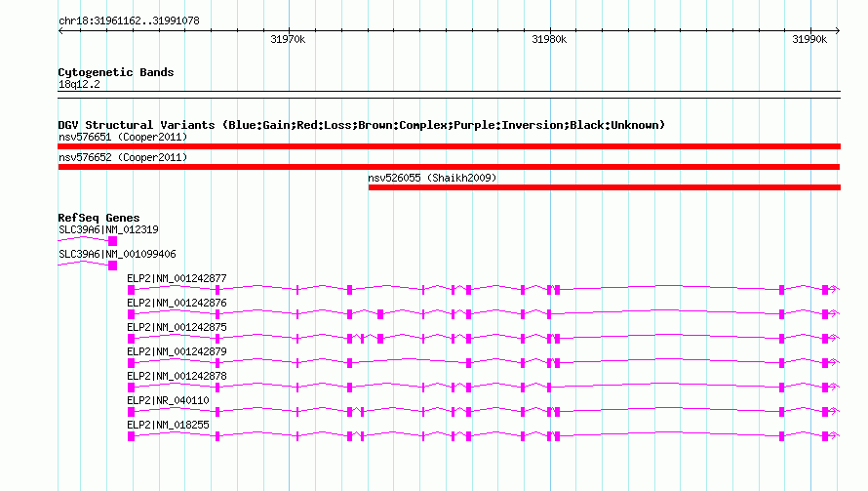Viewport: 868px width, 491px height.
Task: Click the nsv526055 (Shaikh2009) variant label
Action: (x=432, y=178)
